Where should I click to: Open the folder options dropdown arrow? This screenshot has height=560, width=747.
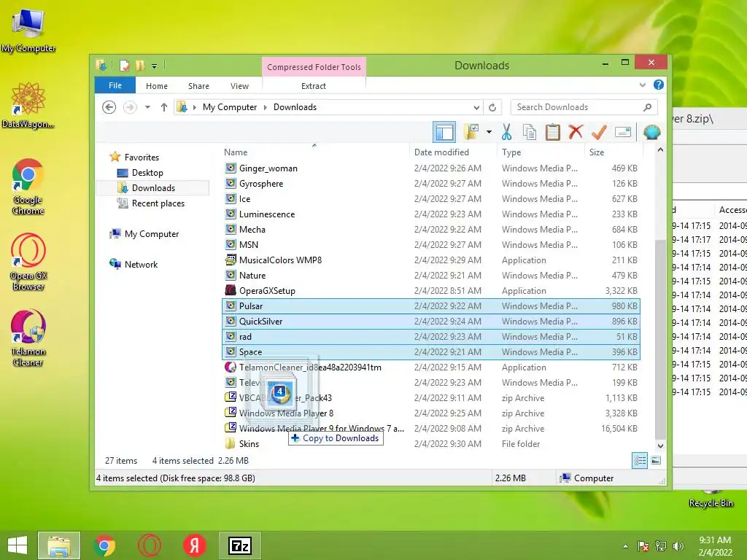(x=489, y=132)
